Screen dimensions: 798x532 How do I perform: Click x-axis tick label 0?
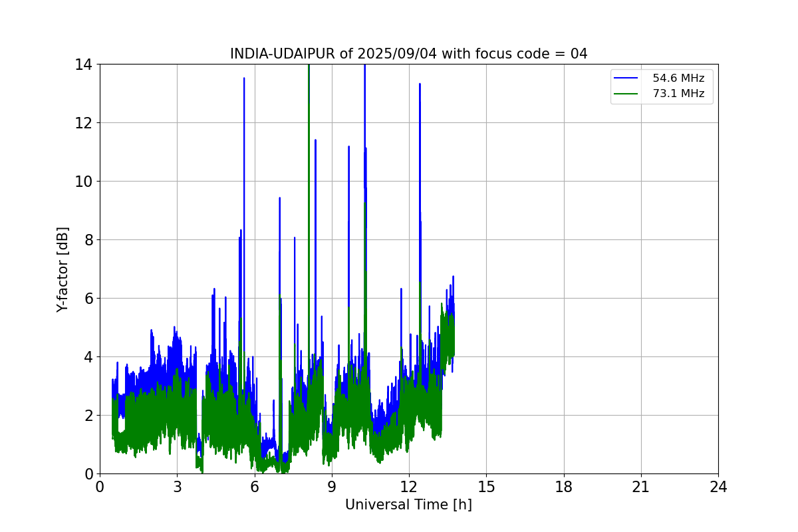pos(100,487)
